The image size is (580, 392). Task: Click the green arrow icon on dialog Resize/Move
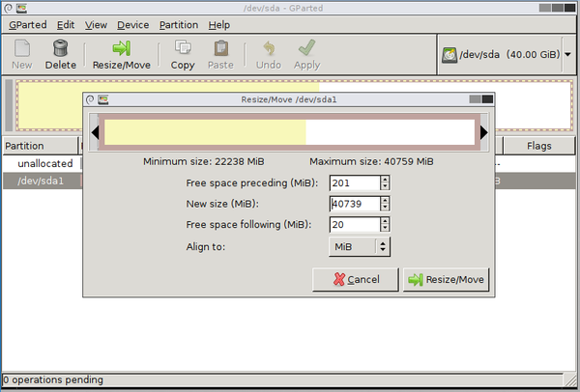416,280
